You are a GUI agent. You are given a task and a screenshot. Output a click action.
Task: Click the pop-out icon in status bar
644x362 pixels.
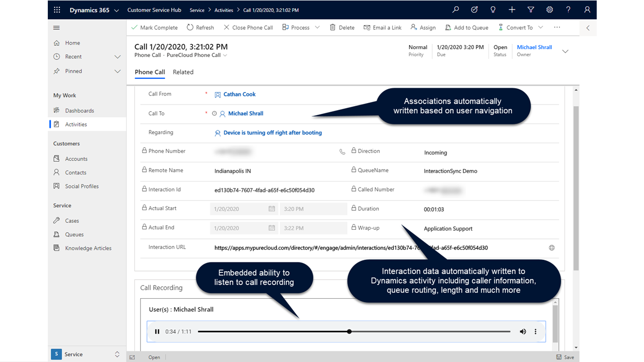pos(132,357)
